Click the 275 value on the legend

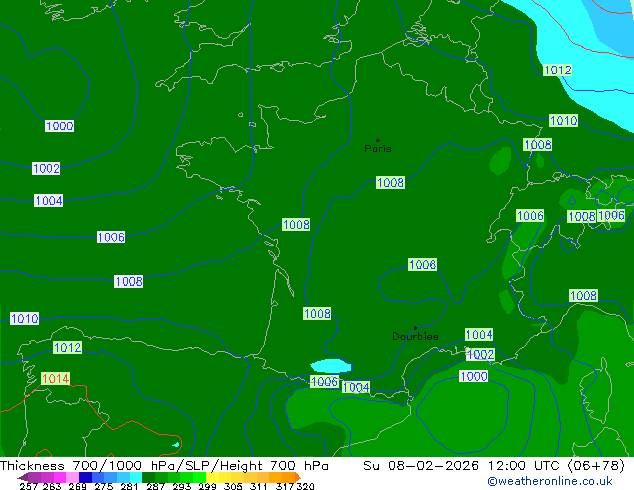pyautogui.click(x=104, y=486)
